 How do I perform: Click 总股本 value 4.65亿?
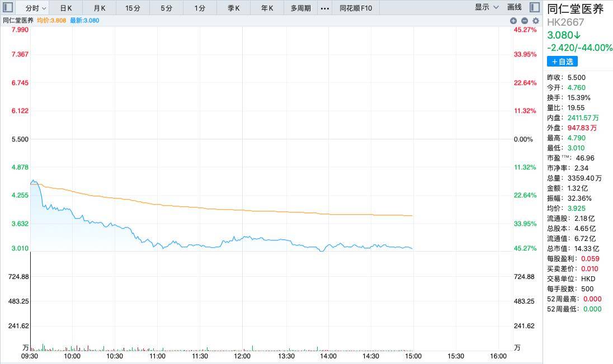585,228
